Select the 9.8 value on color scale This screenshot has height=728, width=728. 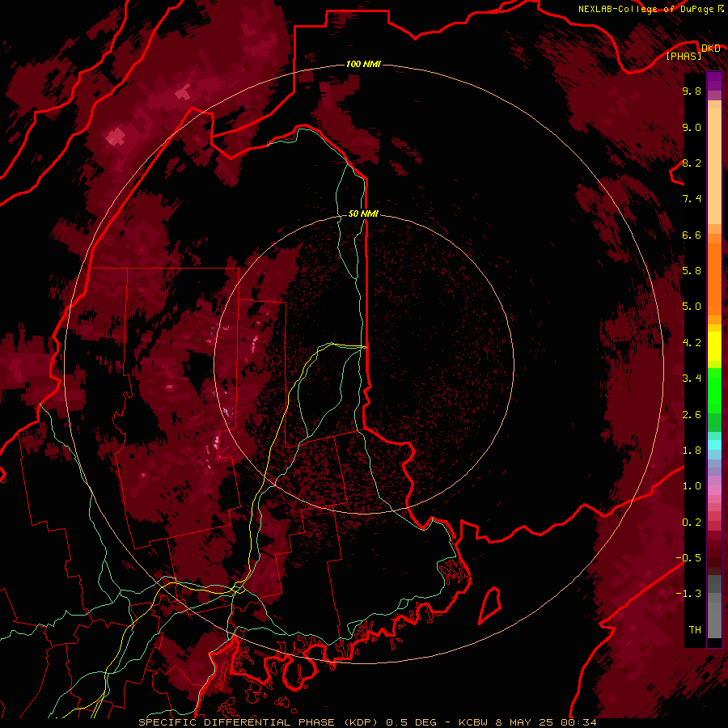(x=692, y=91)
